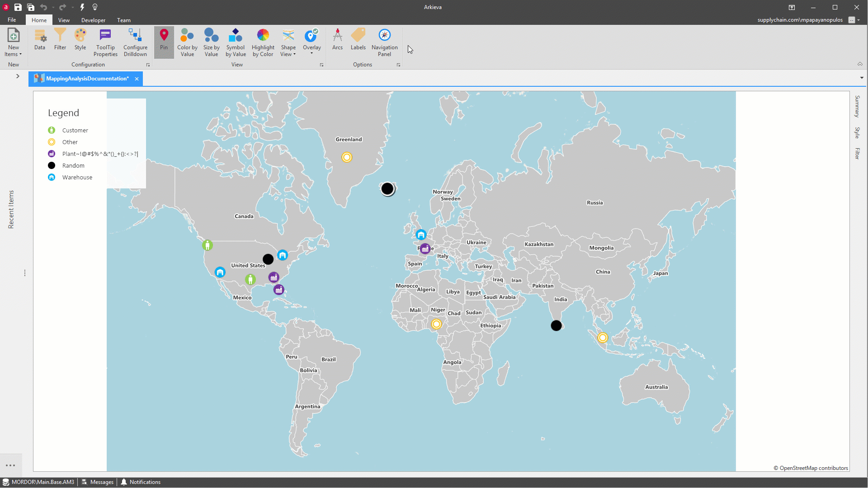Open the View group dialog launcher

click(321, 65)
